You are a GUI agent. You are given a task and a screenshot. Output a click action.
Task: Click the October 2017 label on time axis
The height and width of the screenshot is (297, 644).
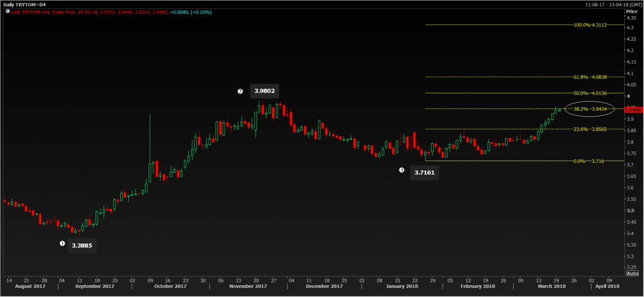click(x=170, y=286)
